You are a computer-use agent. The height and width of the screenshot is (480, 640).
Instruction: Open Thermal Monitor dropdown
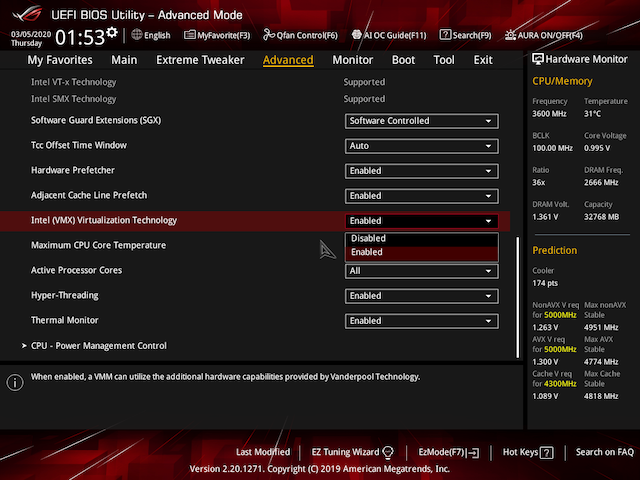point(422,321)
